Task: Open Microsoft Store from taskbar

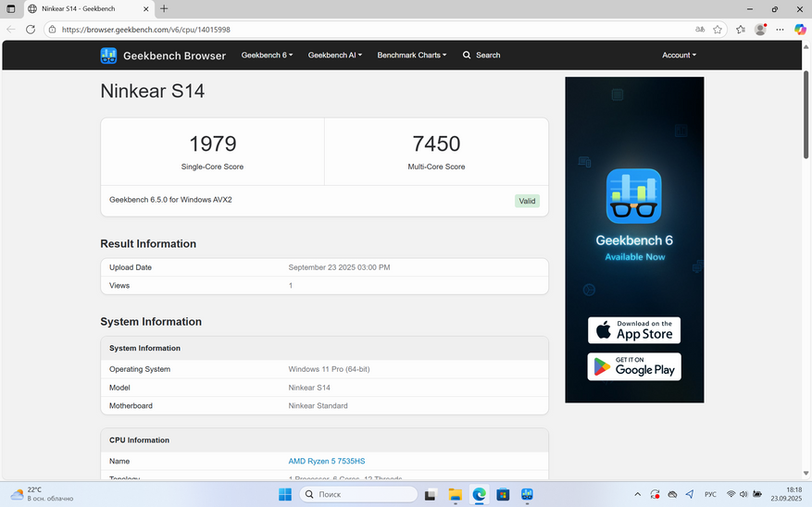Action: [x=503, y=495]
